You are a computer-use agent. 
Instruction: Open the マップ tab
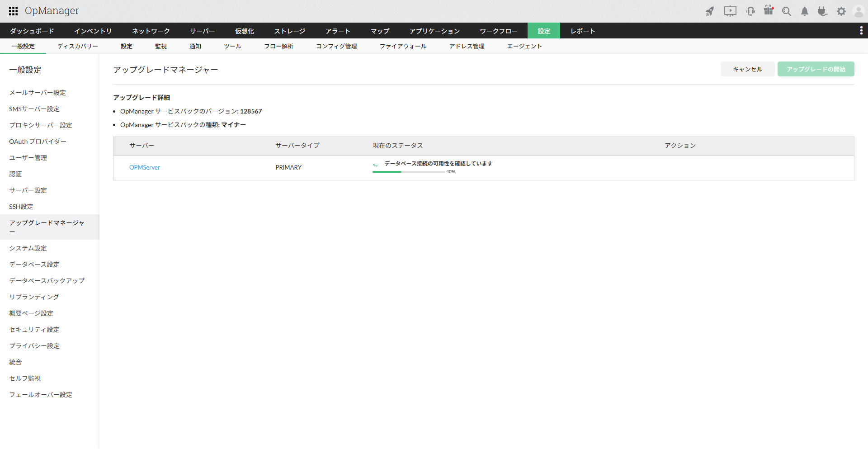[x=380, y=31]
